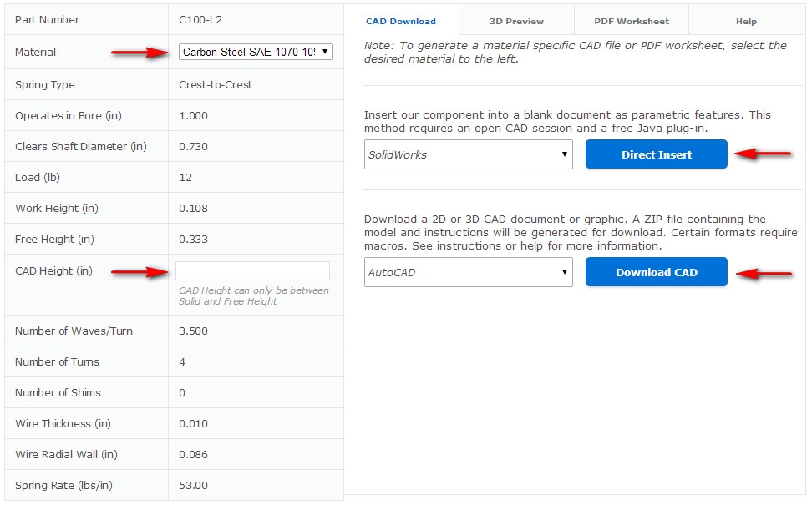This screenshot has width=812, height=505.
Task: Click the Direct Insert button
Action: (x=656, y=154)
